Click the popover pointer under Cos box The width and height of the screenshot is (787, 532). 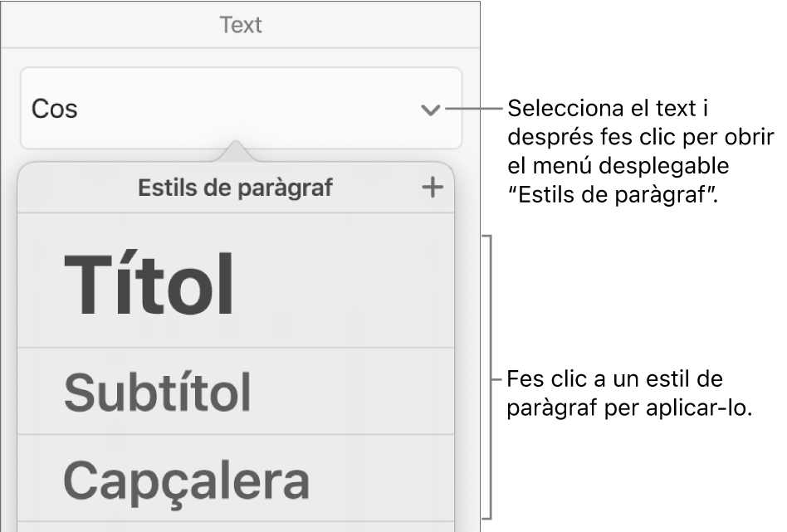pos(237,151)
